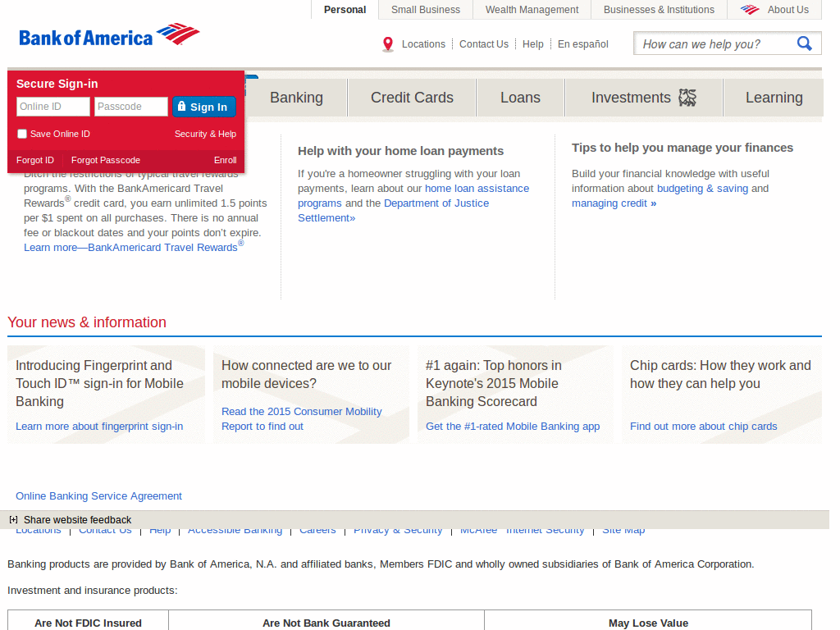Open Find out more about chip cards
The image size is (840, 630).
(703, 427)
